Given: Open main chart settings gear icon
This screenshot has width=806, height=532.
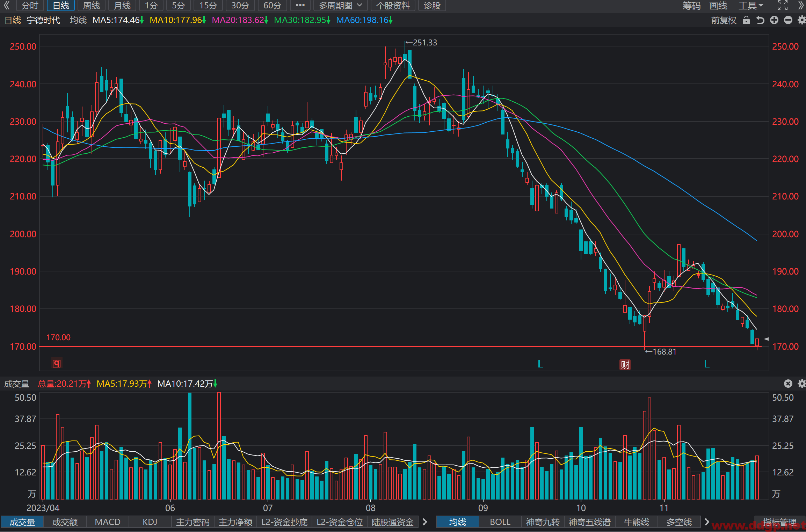Looking at the screenshot, I should coord(802,20).
